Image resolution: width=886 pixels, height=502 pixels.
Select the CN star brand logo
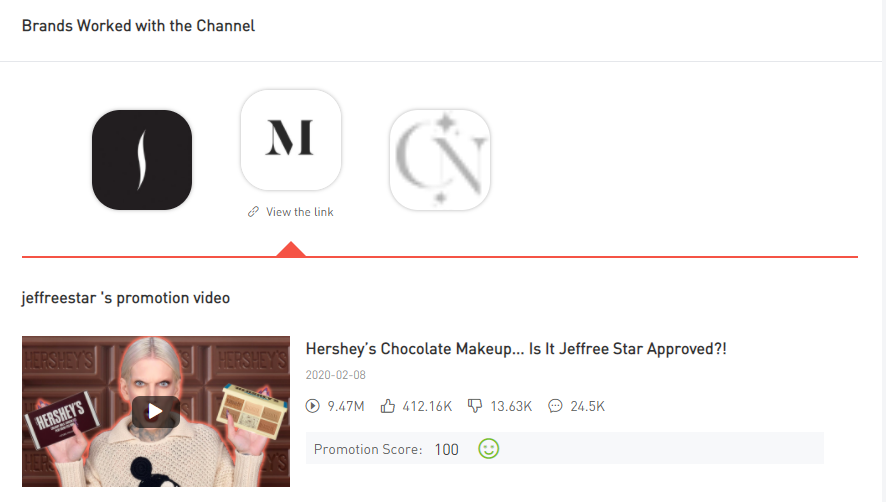(x=440, y=160)
